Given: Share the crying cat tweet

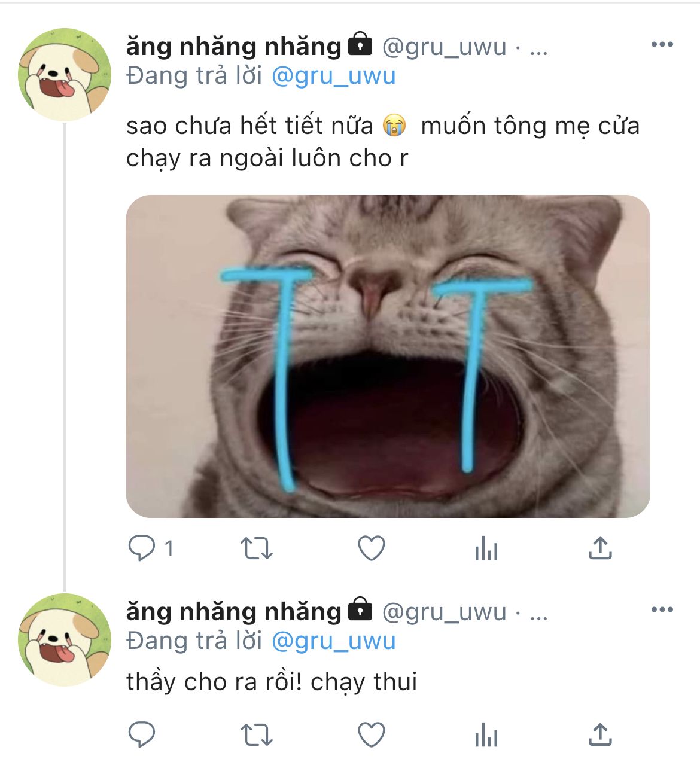Looking at the screenshot, I should [x=600, y=548].
